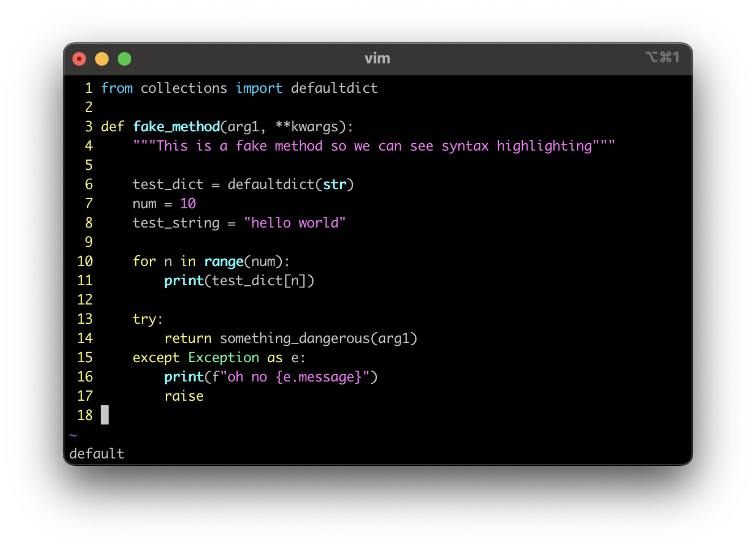Click the raise keyword on line 17

(x=183, y=396)
